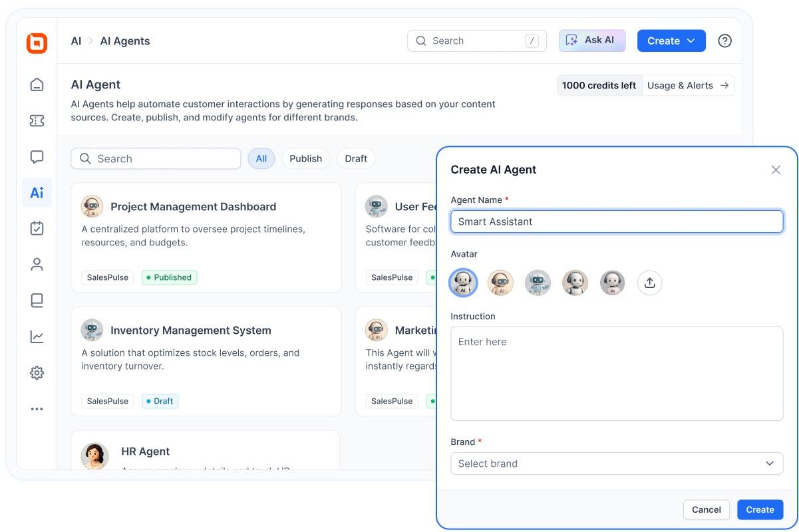Open the settings gear sidebar icon
This screenshot has width=799, height=532.
coord(37,373)
